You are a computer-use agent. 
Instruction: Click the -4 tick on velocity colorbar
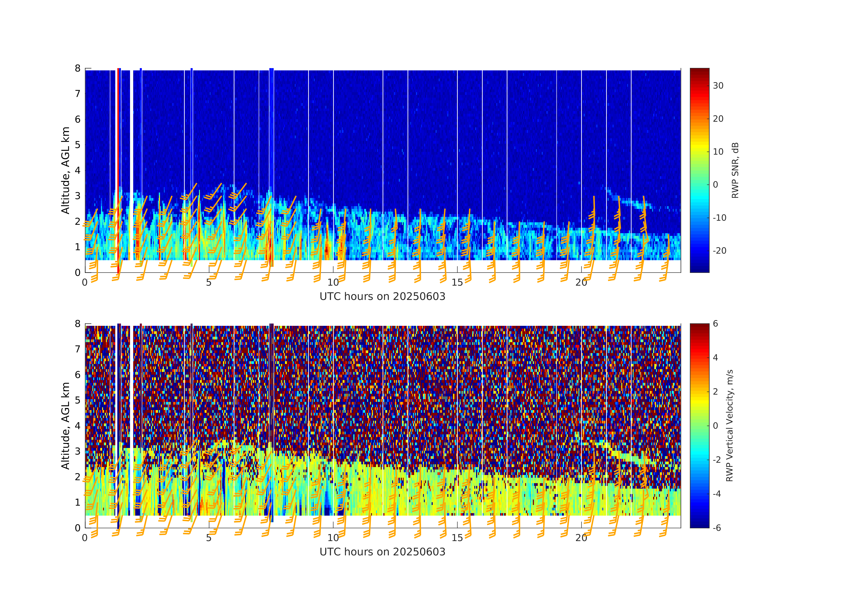click(717, 494)
